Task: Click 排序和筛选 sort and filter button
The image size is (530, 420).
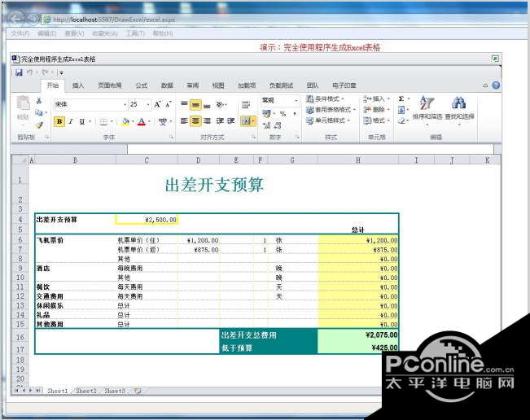Action: pyautogui.click(x=427, y=111)
